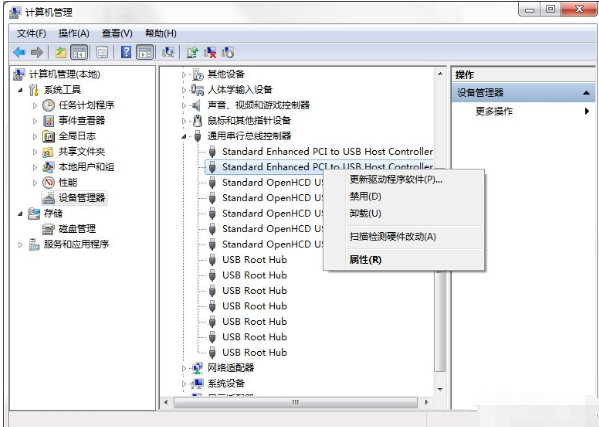
Task: Collapse the 系统工具 tree node
Action: coord(20,90)
